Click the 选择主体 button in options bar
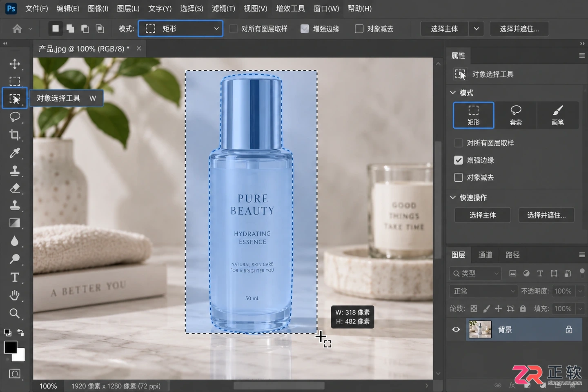Viewport: 588px width, 392px height. coord(444,29)
